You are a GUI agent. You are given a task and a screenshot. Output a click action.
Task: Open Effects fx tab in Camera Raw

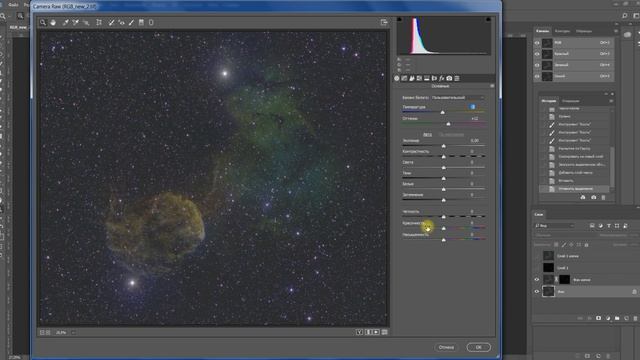(442, 78)
